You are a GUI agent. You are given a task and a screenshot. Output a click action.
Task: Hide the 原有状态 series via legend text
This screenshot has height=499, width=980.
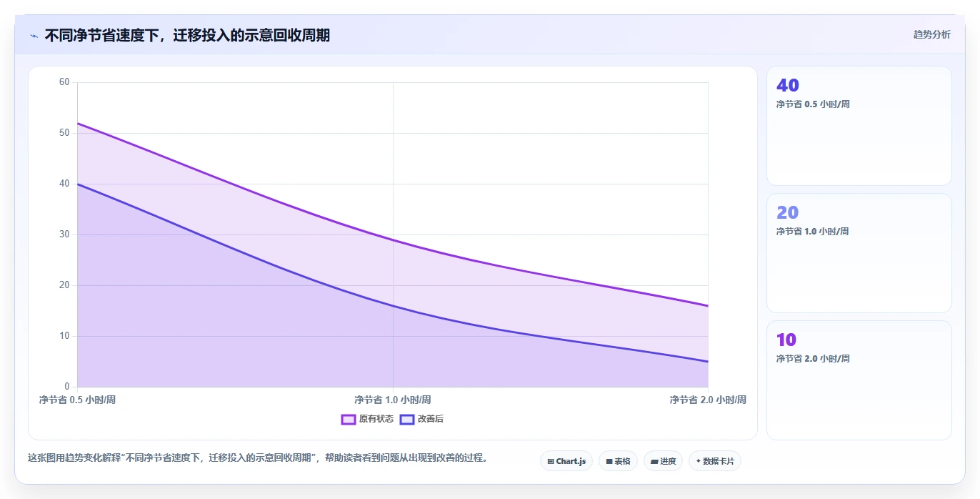point(376,419)
